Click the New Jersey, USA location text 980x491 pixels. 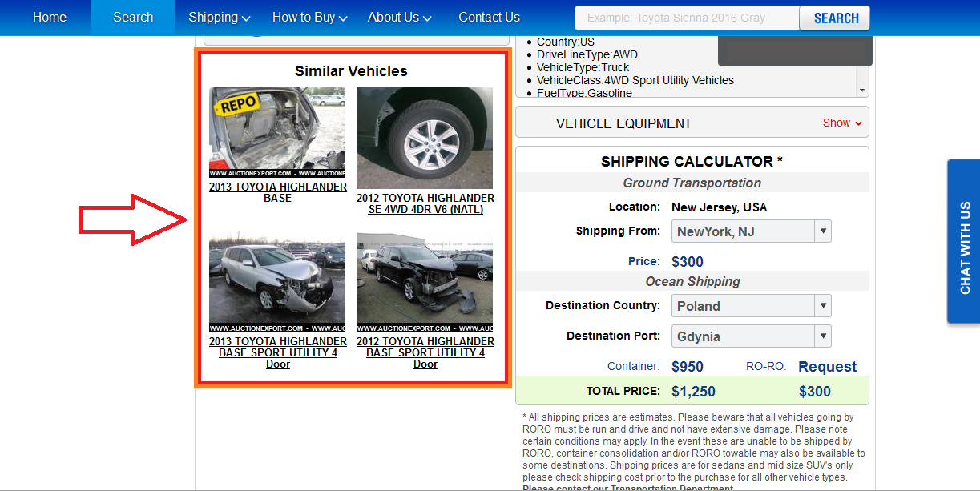pos(719,207)
